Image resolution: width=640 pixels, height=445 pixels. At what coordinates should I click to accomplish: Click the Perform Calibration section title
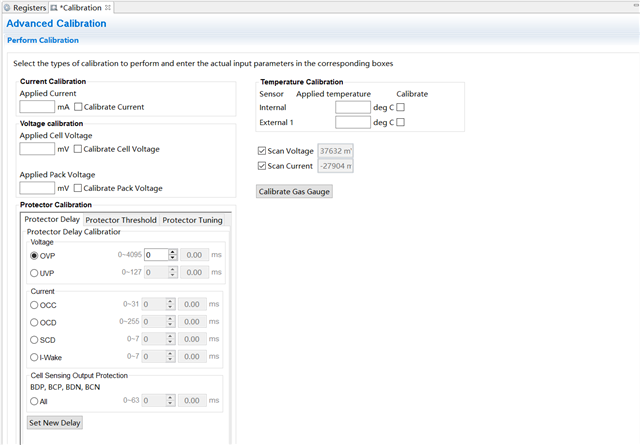43,40
